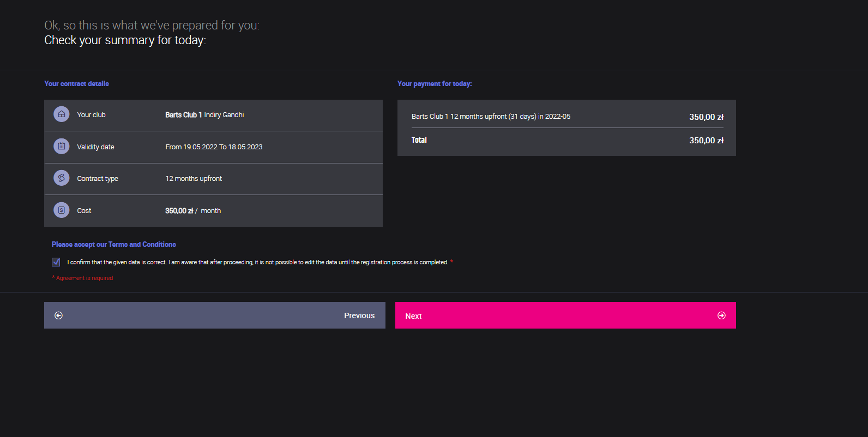The height and width of the screenshot is (437, 868).
Task: Click the Your contract details heading
Action: (76, 84)
